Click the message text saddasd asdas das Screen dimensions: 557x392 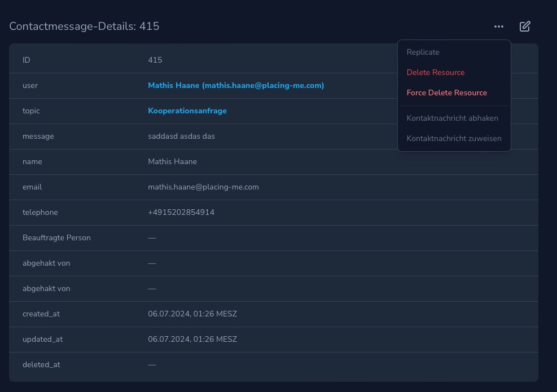(181, 136)
